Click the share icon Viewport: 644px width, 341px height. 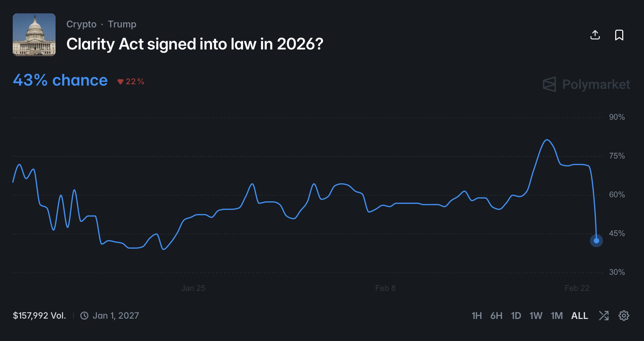(x=595, y=35)
